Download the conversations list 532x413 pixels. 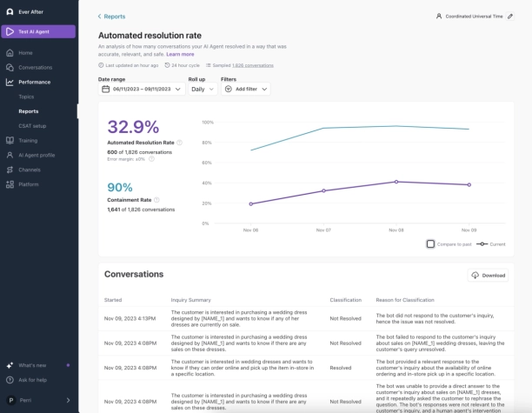488,276
